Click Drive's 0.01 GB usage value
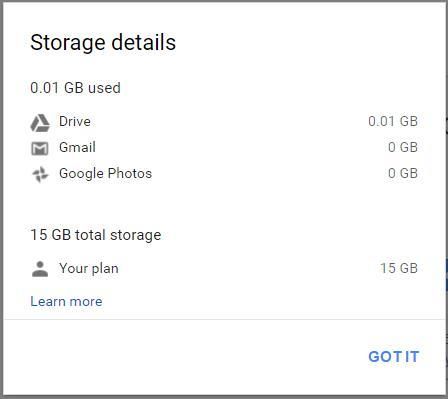Screen dimensions: 448x399 coord(393,121)
